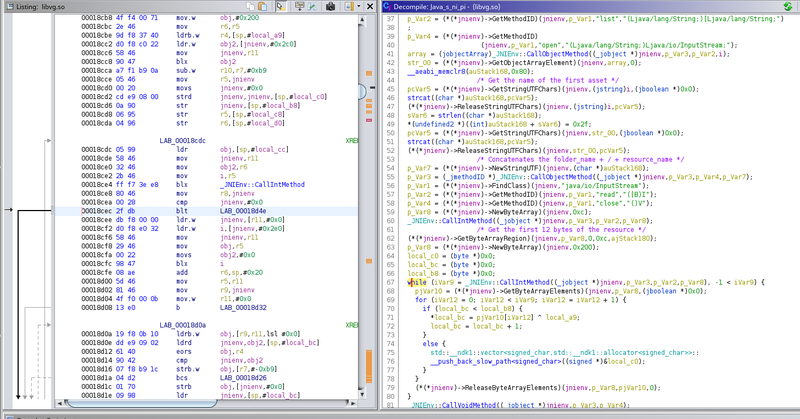Click XREF marker beside LAB_00018cdc
Screen dimensions: 800x419
click(x=352, y=140)
